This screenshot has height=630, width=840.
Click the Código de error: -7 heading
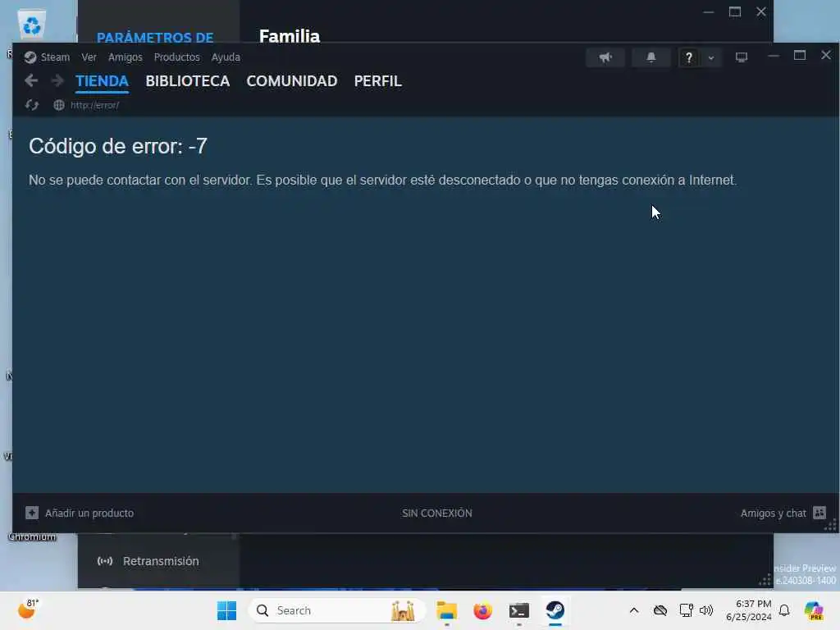tap(118, 146)
